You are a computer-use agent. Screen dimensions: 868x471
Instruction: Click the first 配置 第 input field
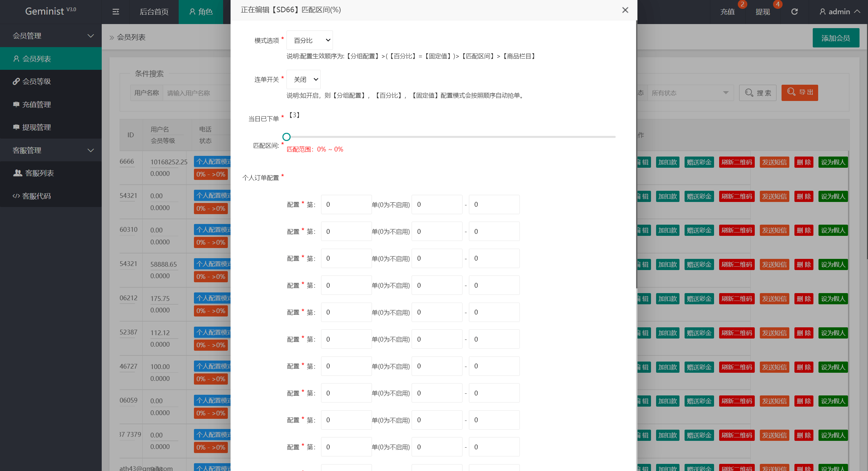click(346, 204)
